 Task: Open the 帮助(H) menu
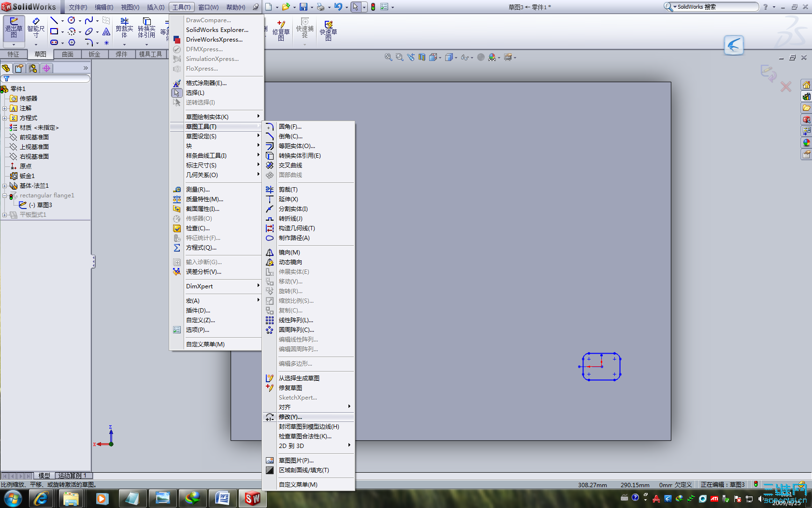pos(236,7)
